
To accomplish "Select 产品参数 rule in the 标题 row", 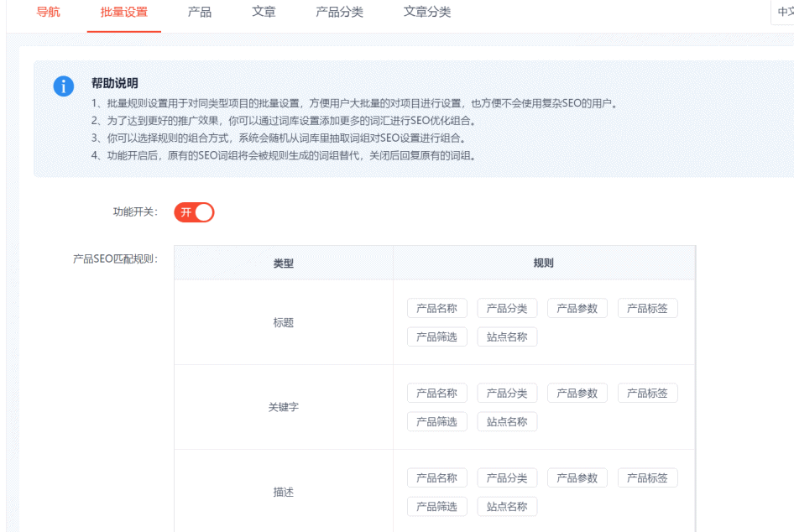I will pyautogui.click(x=577, y=308).
